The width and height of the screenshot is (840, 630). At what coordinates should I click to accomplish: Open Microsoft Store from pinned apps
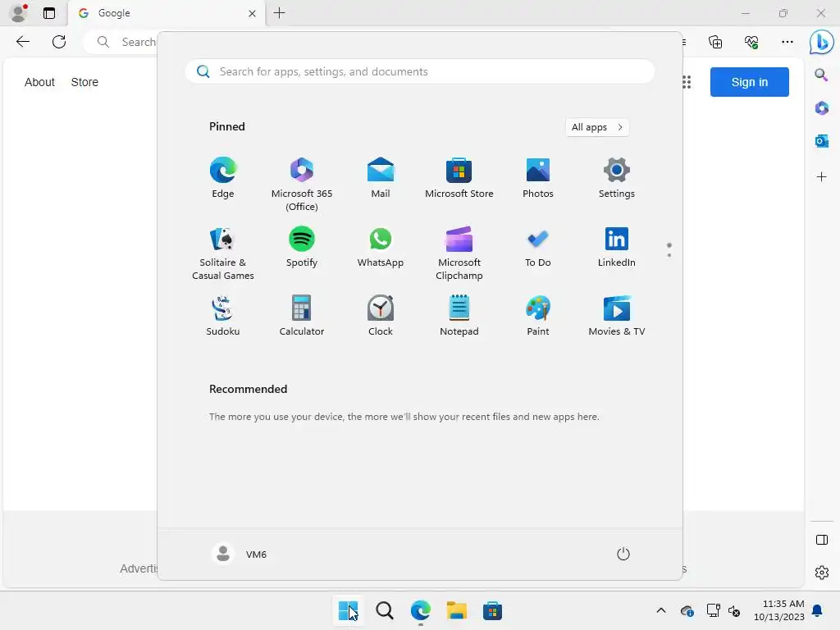pyautogui.click(x=459, y=178)
